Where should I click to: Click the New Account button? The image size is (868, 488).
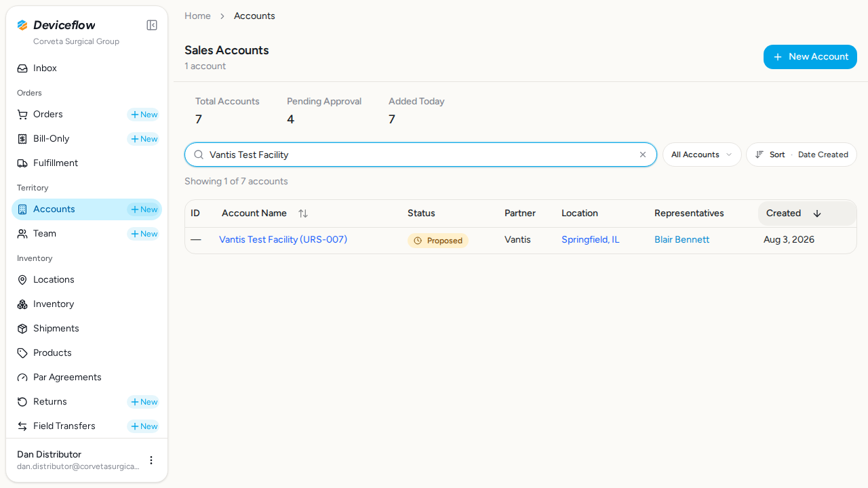coord(810,57)
